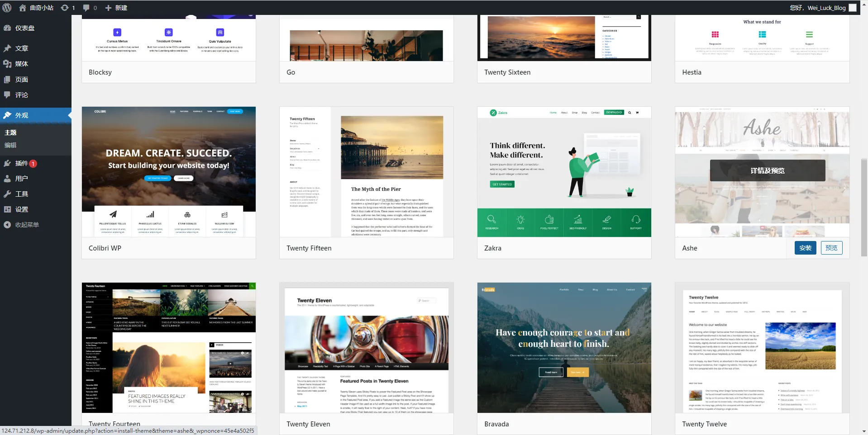The width and height of the screenshot is (868, 435).
Task: Click the Colibri WP theme name
Action: point(105,248)
